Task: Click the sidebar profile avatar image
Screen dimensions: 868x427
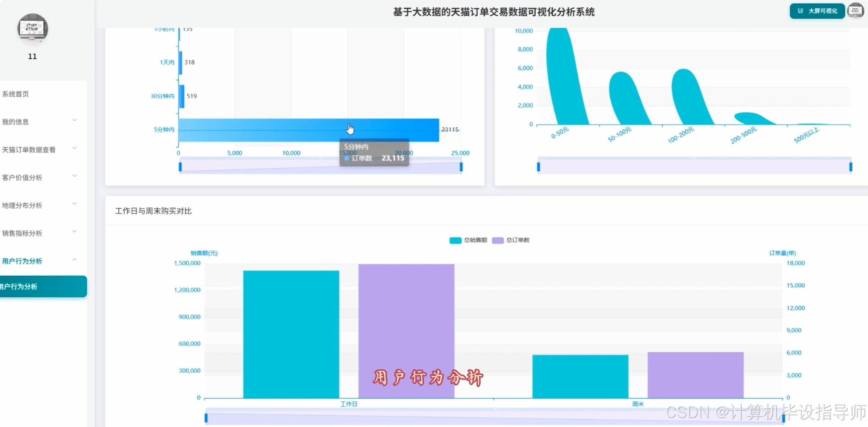Action: click(33, 29)
